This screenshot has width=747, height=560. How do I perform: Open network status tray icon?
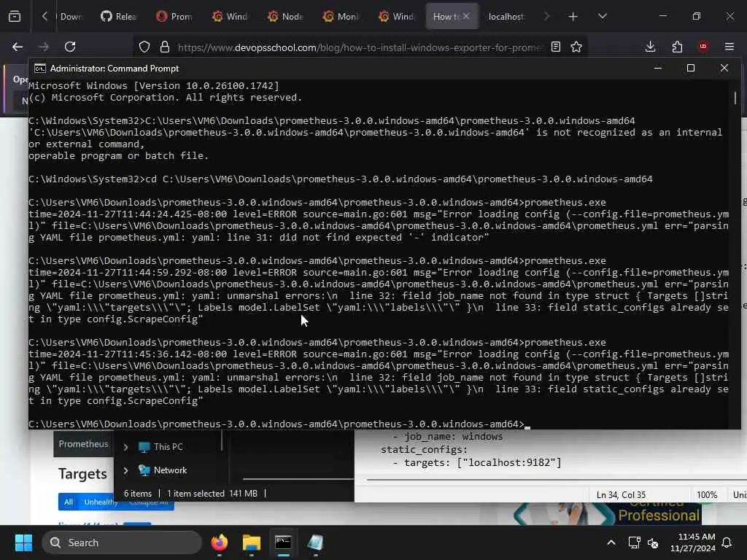[x=634, y=542]
